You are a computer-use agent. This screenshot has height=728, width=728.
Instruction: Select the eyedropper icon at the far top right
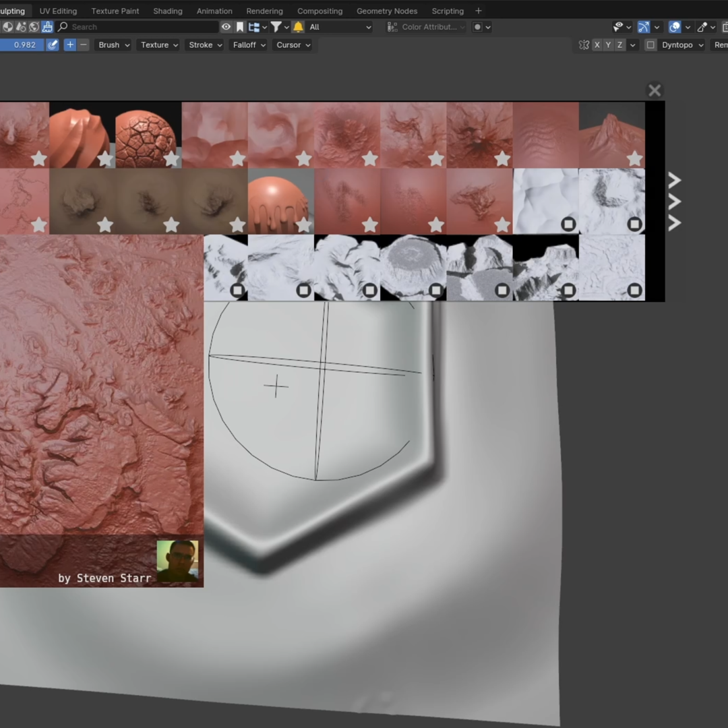[701, 26]
